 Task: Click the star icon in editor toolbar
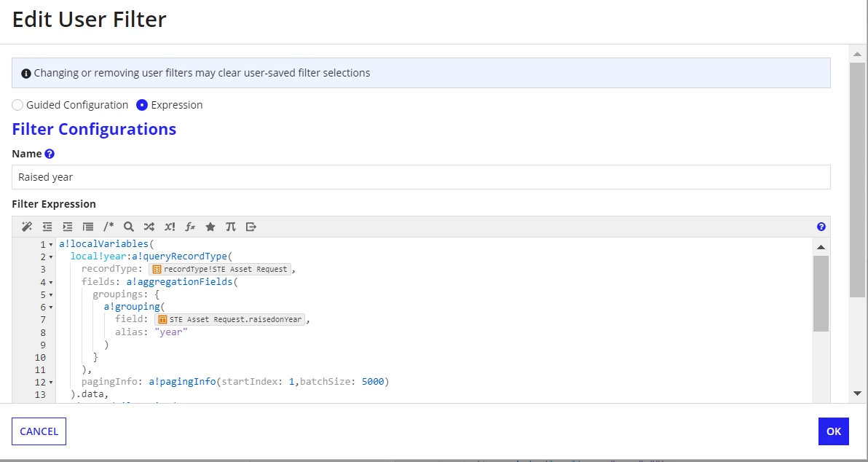tap(210, 227)
